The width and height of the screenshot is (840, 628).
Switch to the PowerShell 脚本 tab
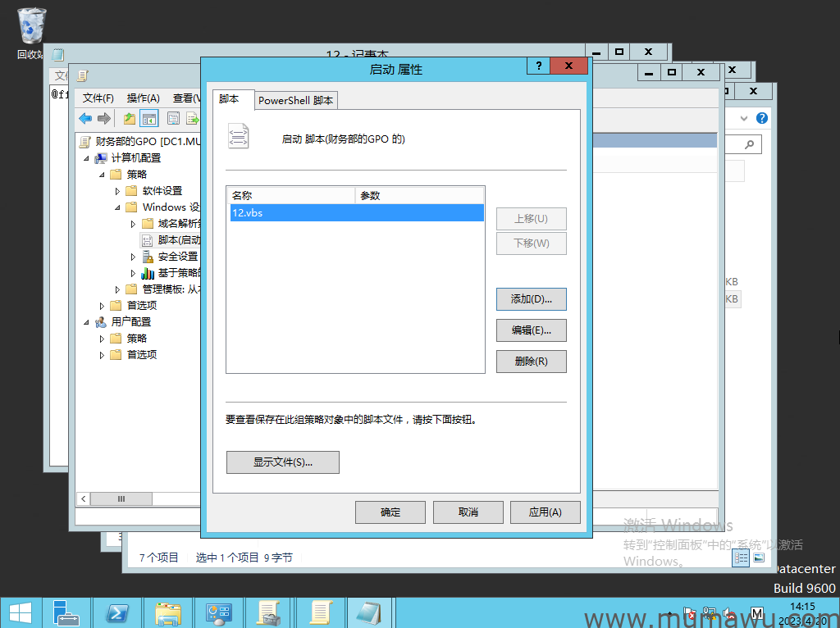tap(296, 100)
